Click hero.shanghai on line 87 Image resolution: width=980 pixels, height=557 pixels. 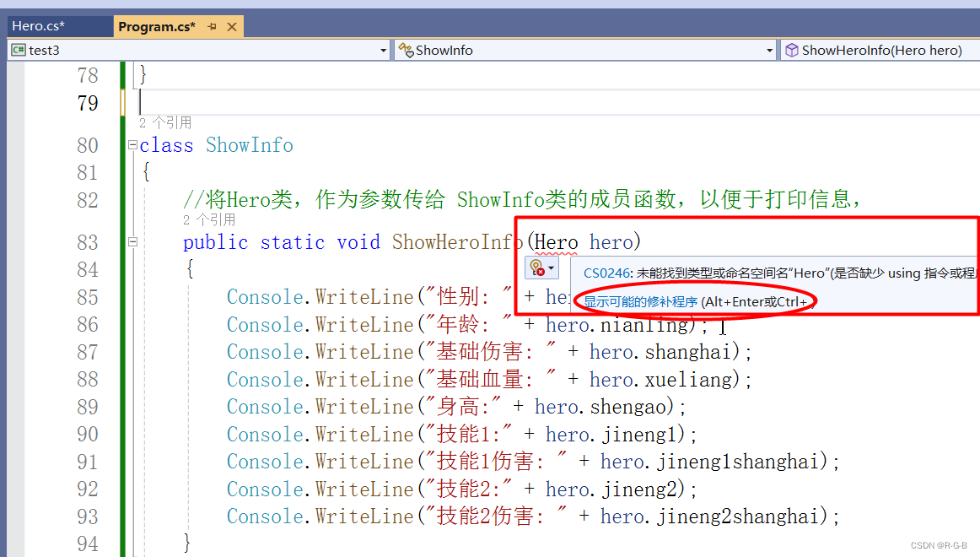pos(660,352)
